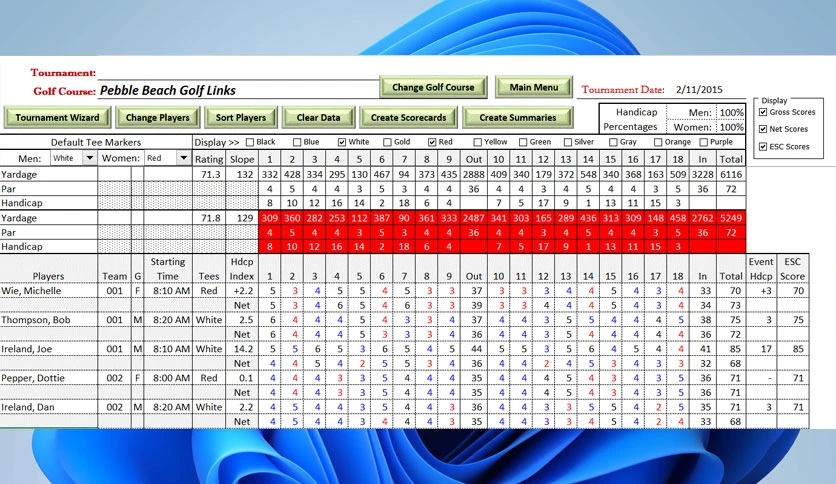This screenshot has height=484, width=836.
Task: Enable the Yellow tee display checkbox
Action: click(x=478, y=142)
